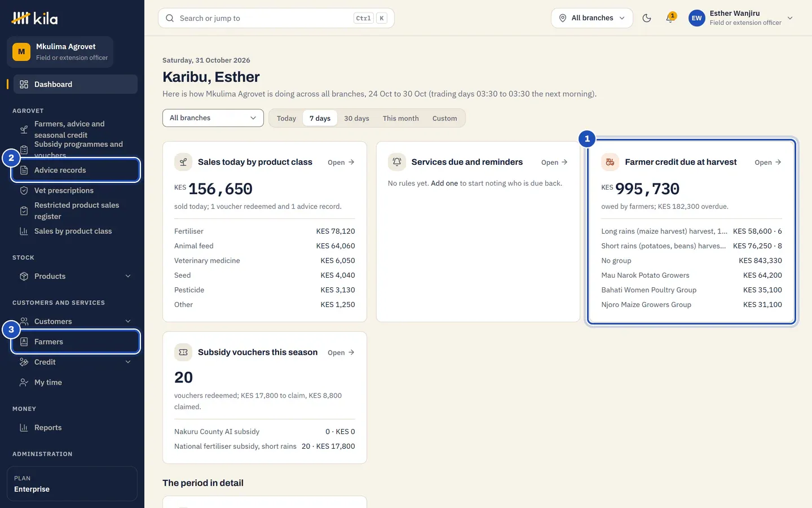Click the Vet prescriptions shield icon
Viewport: 812px width, 508px height.
tap(24, 190)
